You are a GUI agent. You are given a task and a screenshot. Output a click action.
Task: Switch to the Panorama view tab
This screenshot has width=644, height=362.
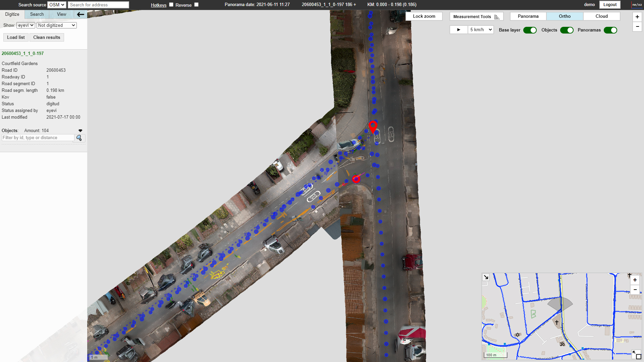(x=528, y=16)
